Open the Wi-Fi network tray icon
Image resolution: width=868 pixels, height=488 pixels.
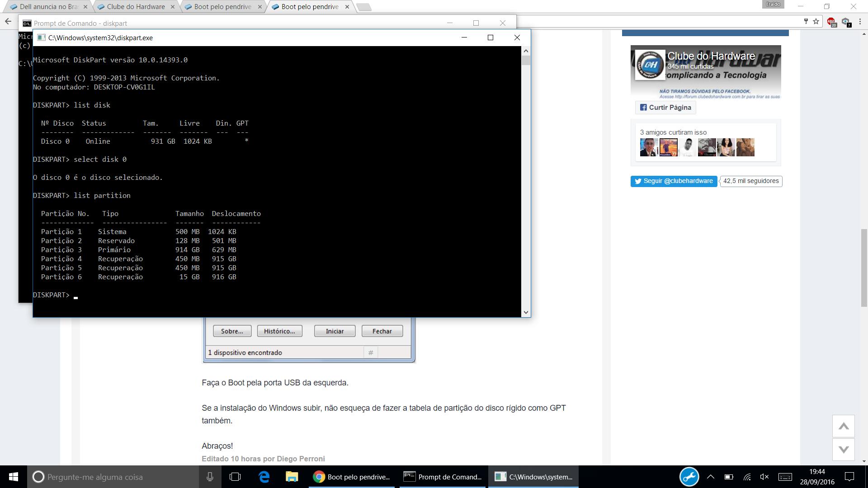tap(747, 477)
